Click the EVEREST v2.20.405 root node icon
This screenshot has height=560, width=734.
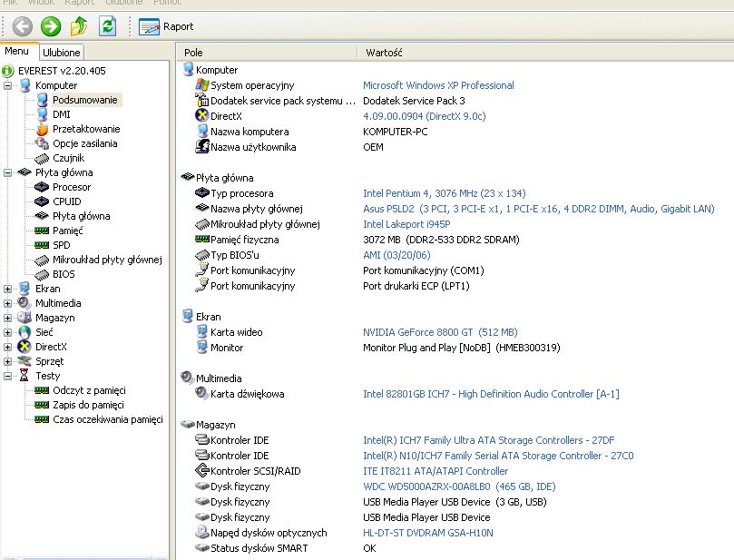[x=8, y=71]
